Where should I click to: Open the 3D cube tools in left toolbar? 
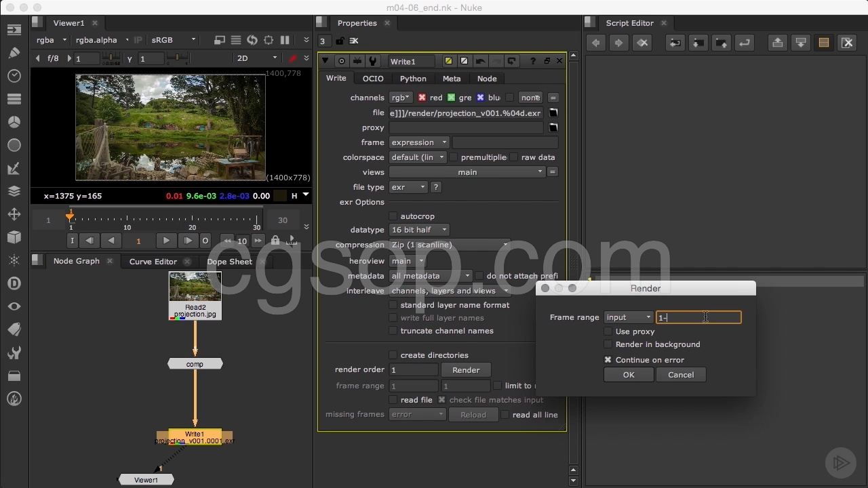coord(14,237)
